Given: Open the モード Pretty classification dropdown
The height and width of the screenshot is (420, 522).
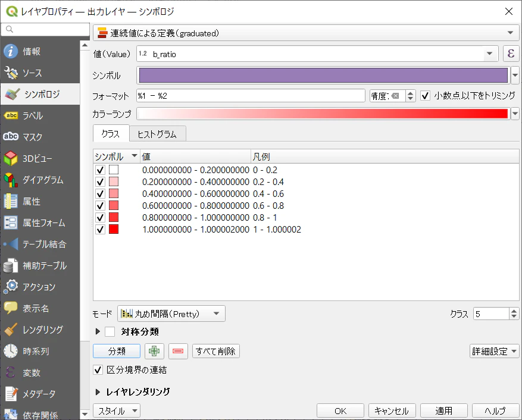Looking at the screenshot, I should [171, 314].
